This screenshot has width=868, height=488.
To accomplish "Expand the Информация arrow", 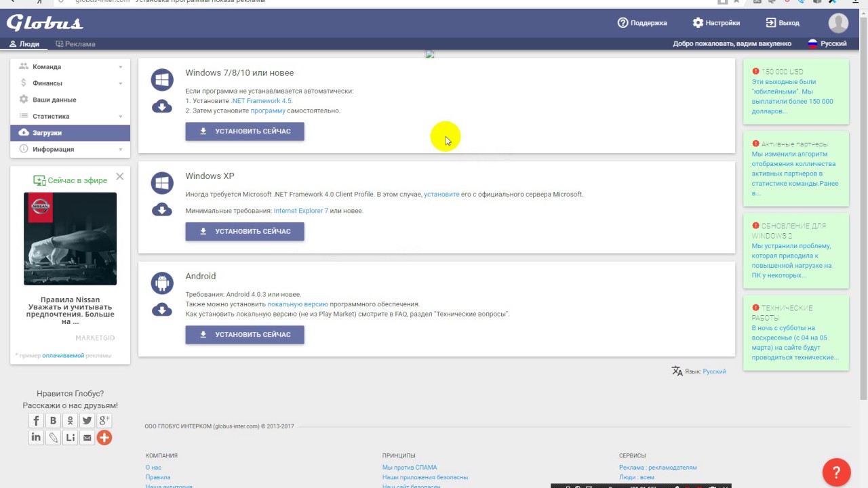I will point(121,149).
